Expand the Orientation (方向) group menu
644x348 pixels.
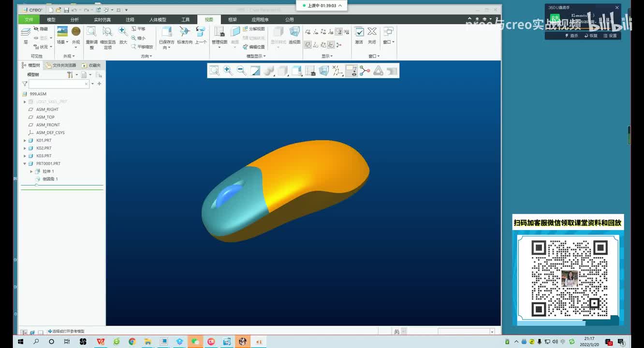146,56
